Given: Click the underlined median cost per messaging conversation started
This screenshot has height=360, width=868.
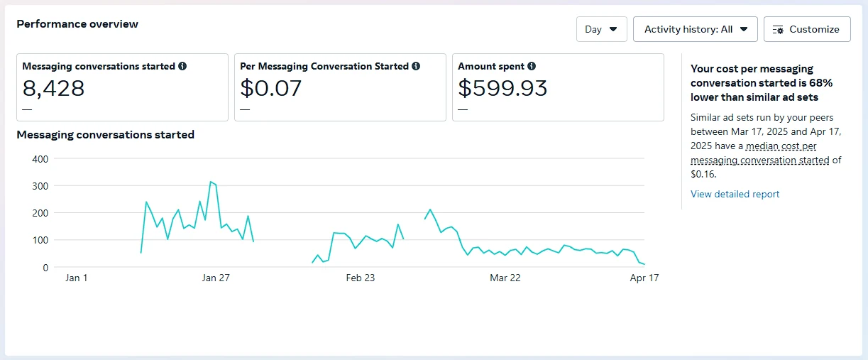Looking at the screenshot, I should (x=760, y=153).
